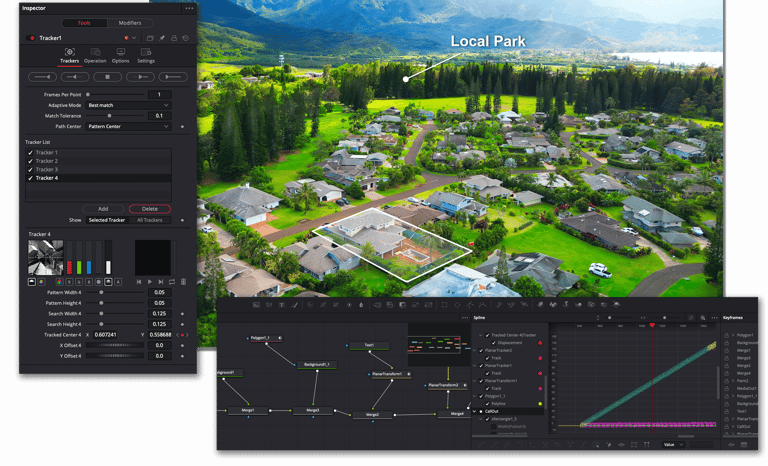This screenshot has width=768, height=466.
Task: Open the Settings tab in Inspector
Action: [x=145, y=56]
